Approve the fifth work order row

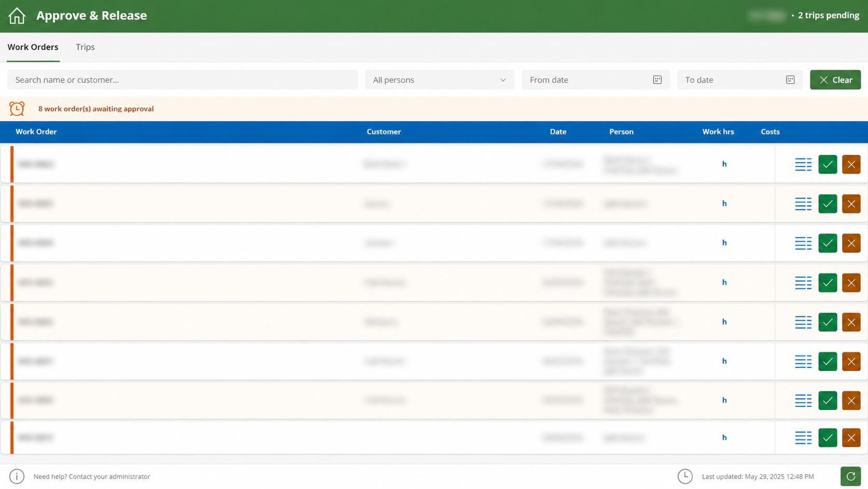point(828,322)
